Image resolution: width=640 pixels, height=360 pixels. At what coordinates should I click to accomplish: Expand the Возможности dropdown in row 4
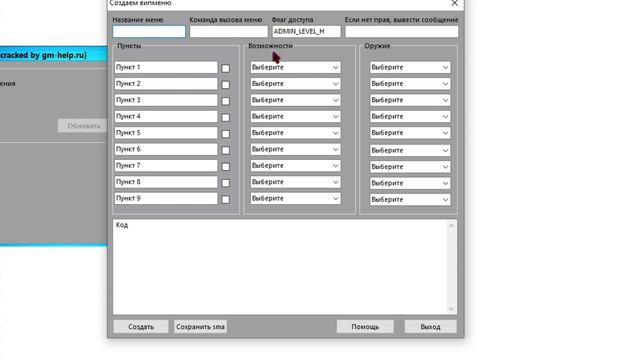[296, 116]
